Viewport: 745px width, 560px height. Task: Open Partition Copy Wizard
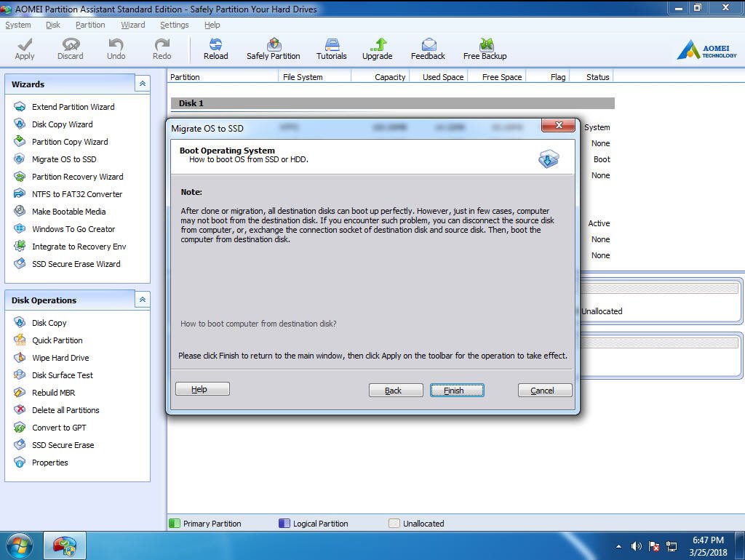click(x=70, y=142)
